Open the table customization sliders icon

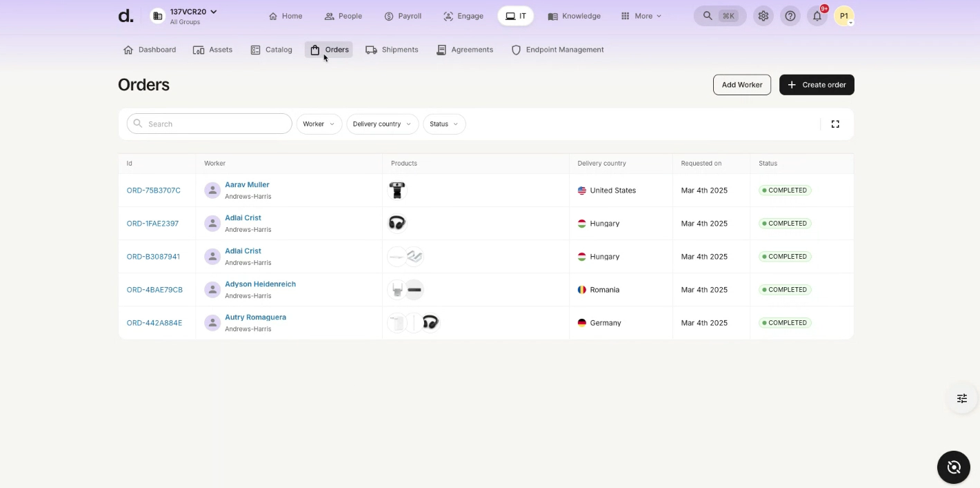point(962,398)
